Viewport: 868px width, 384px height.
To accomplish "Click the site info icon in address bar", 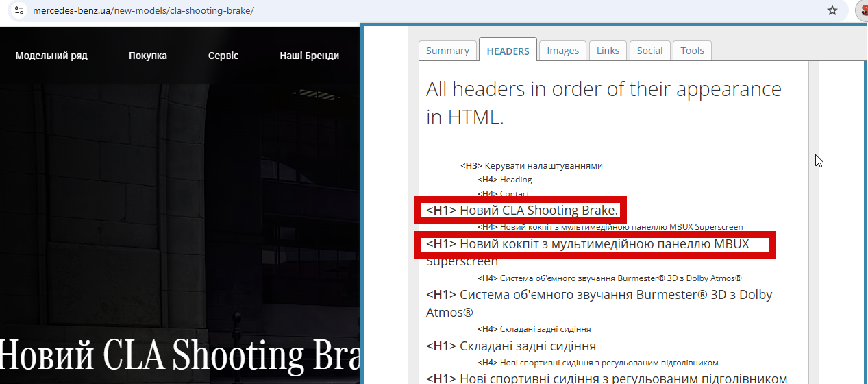I will pyautogui.click(x=19, y=10).
